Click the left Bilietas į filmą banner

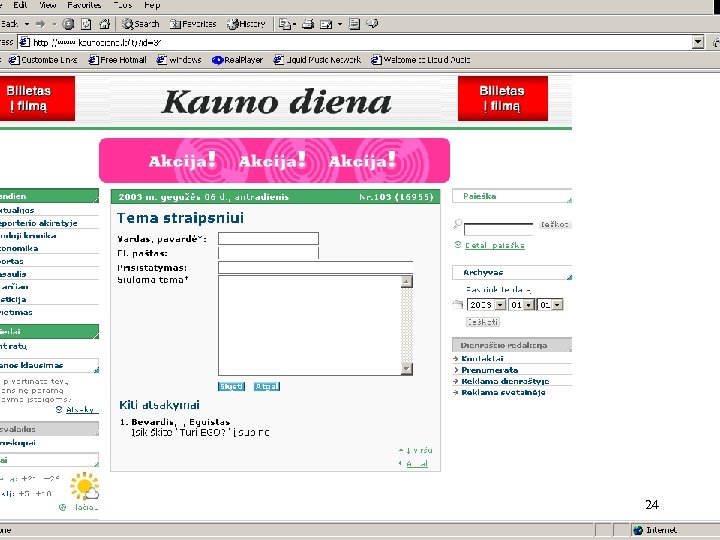pyautogui.click(x=37, y=98)
